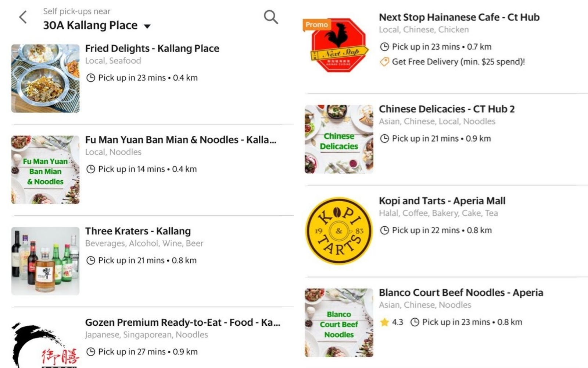Click the Three Kraters bottles thumbnail
The image size is (588, 368).
45,261
